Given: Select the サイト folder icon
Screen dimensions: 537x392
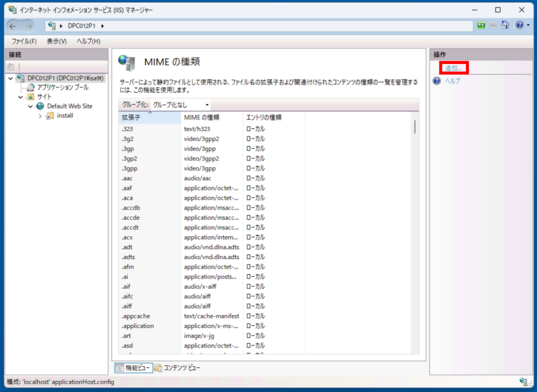Looking at the screenshot, I should (x=30, y=96).
